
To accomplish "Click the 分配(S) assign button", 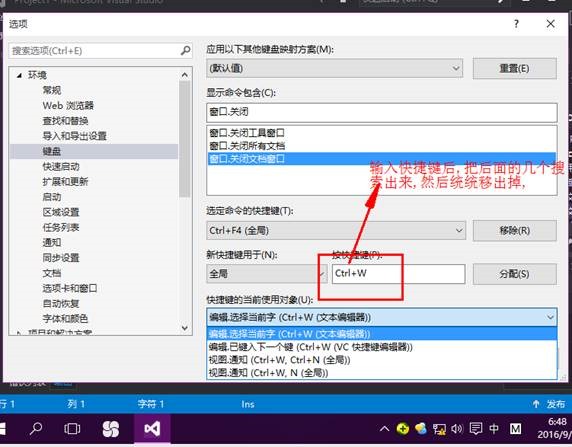I will click(x=515, y=274).
